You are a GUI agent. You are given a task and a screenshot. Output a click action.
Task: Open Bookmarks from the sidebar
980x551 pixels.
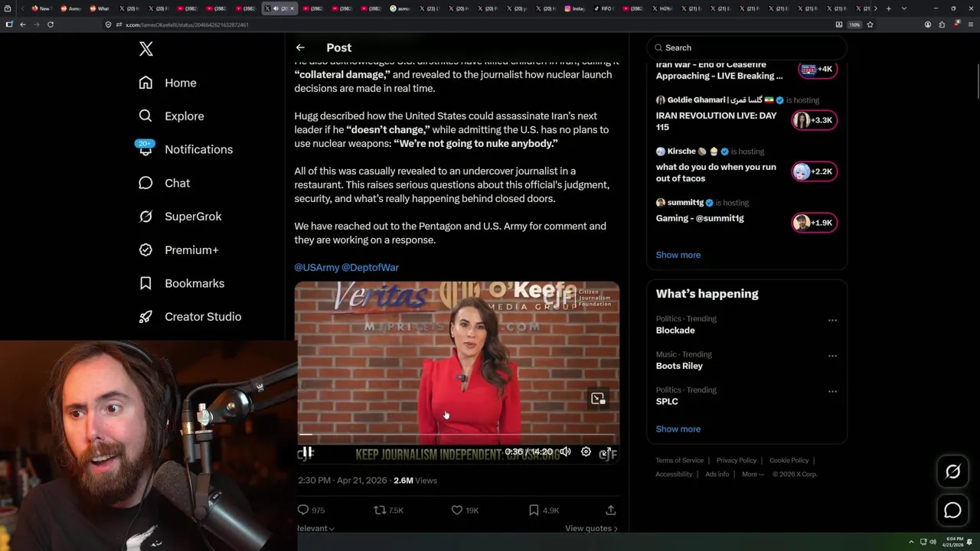[181, 283]
